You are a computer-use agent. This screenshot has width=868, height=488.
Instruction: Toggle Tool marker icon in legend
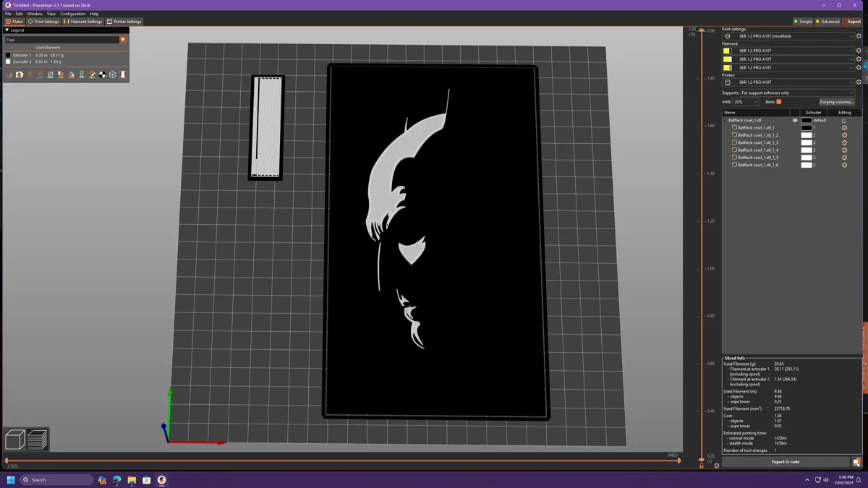coord(123,74)
